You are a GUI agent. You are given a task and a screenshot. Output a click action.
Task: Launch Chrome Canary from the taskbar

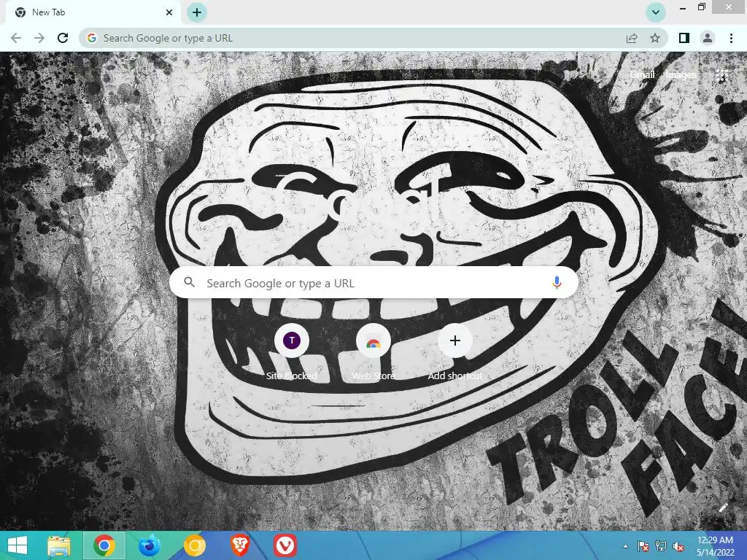[x=194, y=545]
